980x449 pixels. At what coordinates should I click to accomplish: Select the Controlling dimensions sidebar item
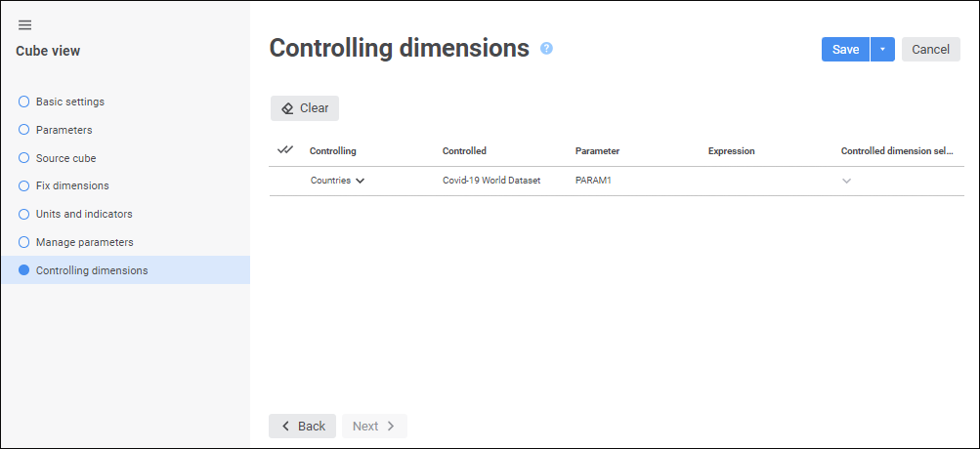click(x=92, y=270)
